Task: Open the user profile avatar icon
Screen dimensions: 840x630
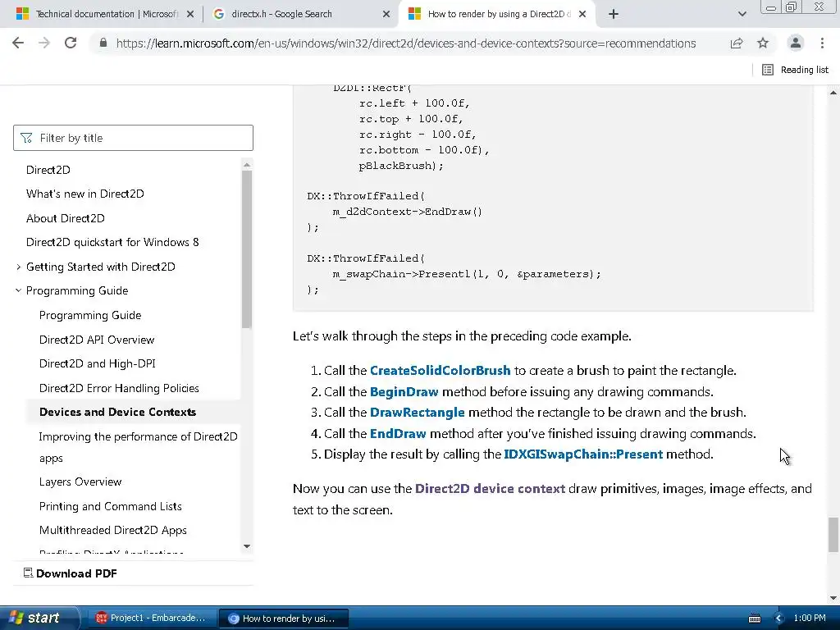Action: 796,43
